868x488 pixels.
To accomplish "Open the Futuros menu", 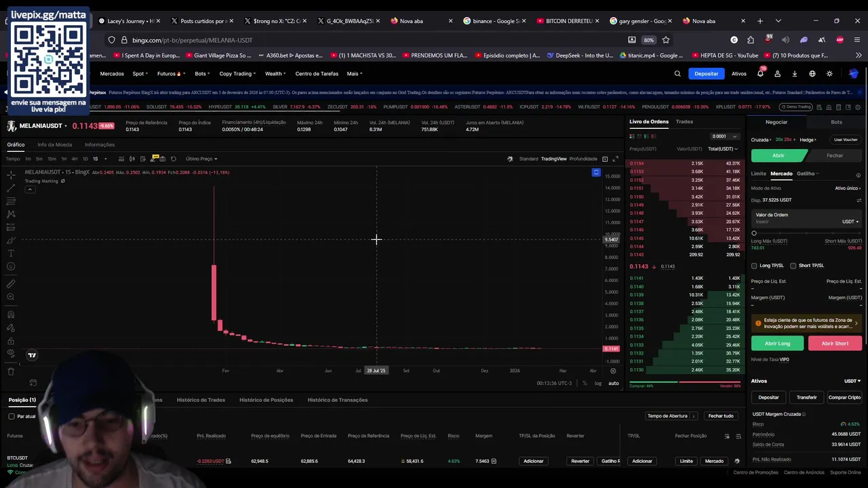I will click(x=170, y=74).
